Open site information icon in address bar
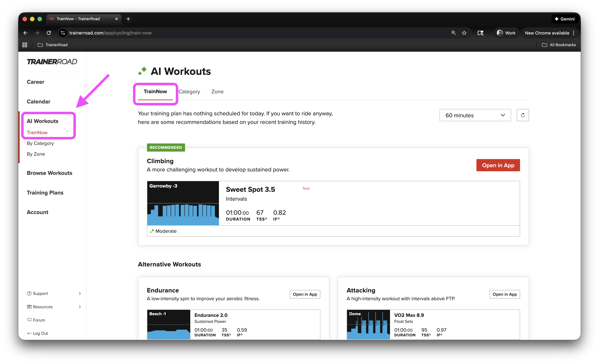Screen dimensions: 599x364 (x=63, y=33)
